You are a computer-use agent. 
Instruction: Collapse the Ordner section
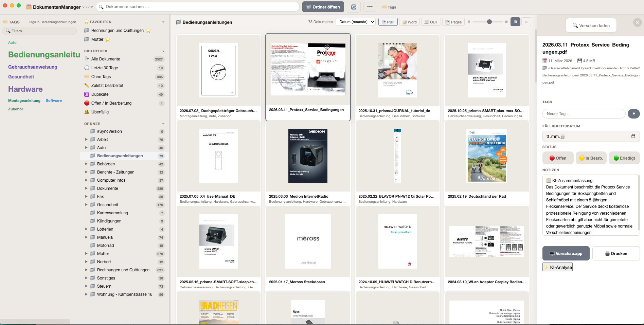pyautogui.click(x=163, y=124)
